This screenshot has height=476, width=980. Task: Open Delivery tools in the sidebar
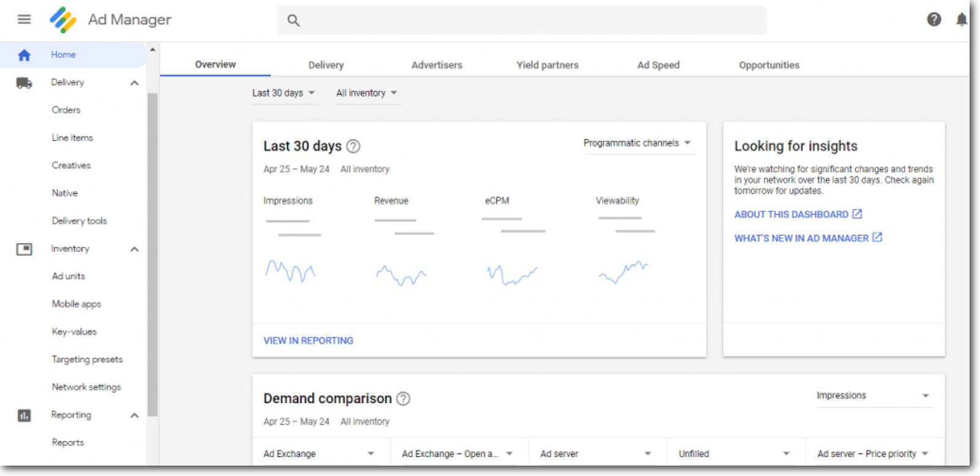point(79,221)
